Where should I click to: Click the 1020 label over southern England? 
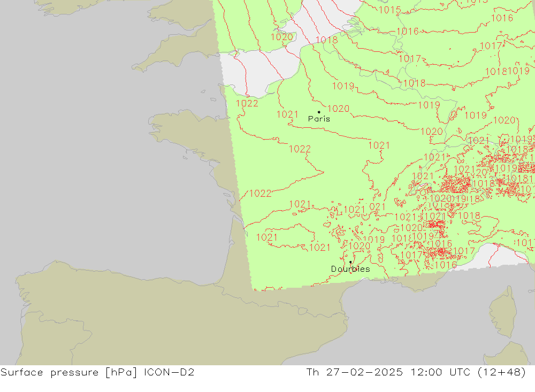click(282, 37)
